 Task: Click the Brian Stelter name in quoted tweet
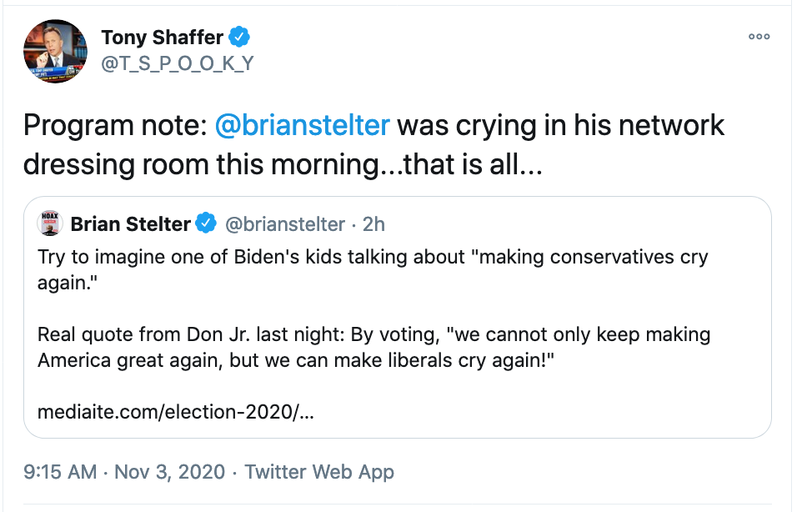[131, 223]
